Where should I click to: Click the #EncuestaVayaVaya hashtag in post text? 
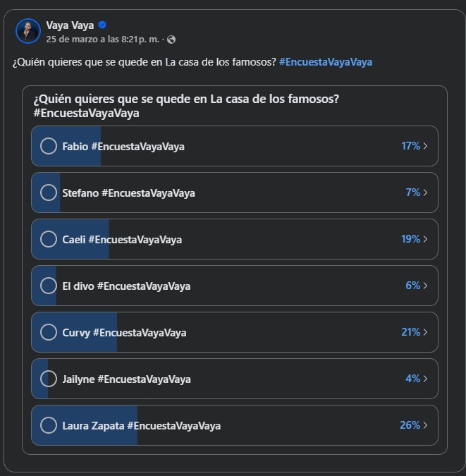[x=325, y=62]
